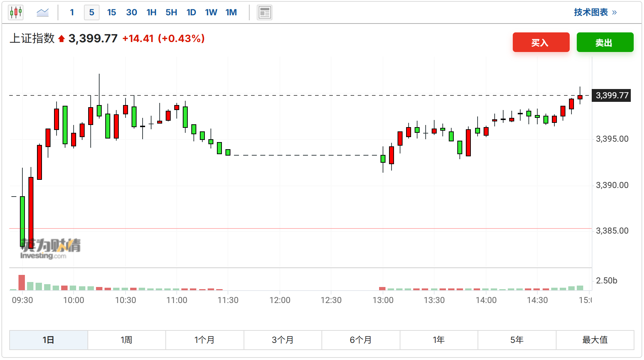Image resolution: width=644 pixels, height=360 pixels.
Task: Click the 10:30 time axis label
Action: (x=126, y=300)
